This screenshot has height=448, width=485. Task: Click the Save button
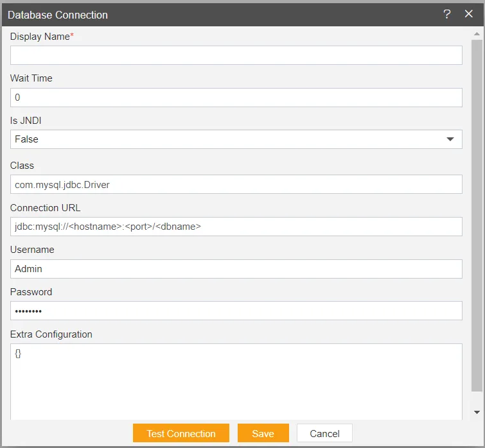263,433
